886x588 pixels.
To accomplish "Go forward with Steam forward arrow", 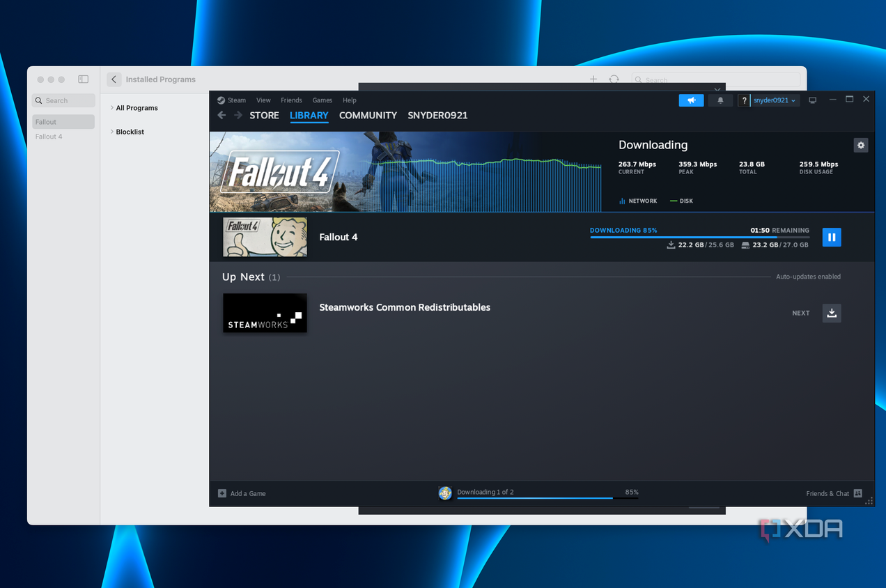I will pos(238,115).
